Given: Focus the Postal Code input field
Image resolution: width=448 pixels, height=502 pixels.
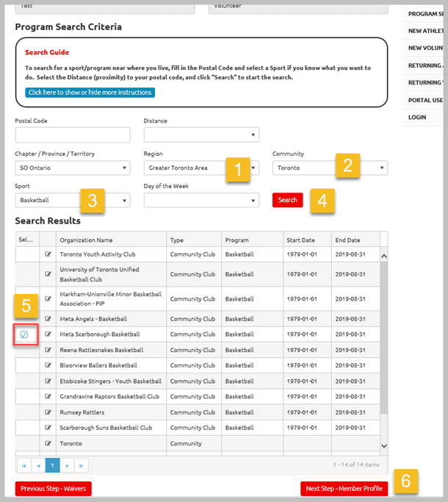Looking at the screenshot, I should 73,135.
